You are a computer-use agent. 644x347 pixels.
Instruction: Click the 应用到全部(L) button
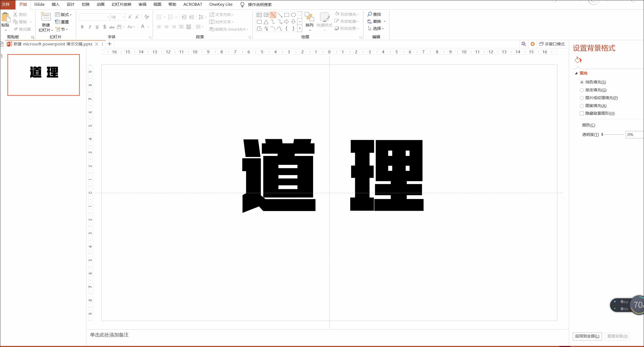tap(587, 336)
